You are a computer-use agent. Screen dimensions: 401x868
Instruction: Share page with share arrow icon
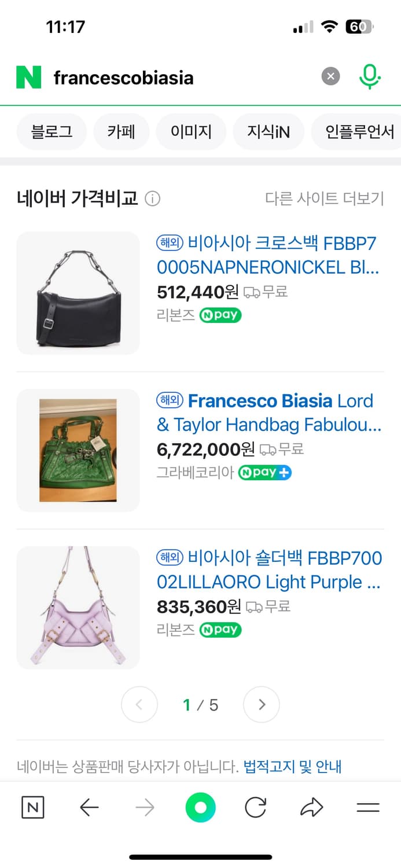coord(311,807)
